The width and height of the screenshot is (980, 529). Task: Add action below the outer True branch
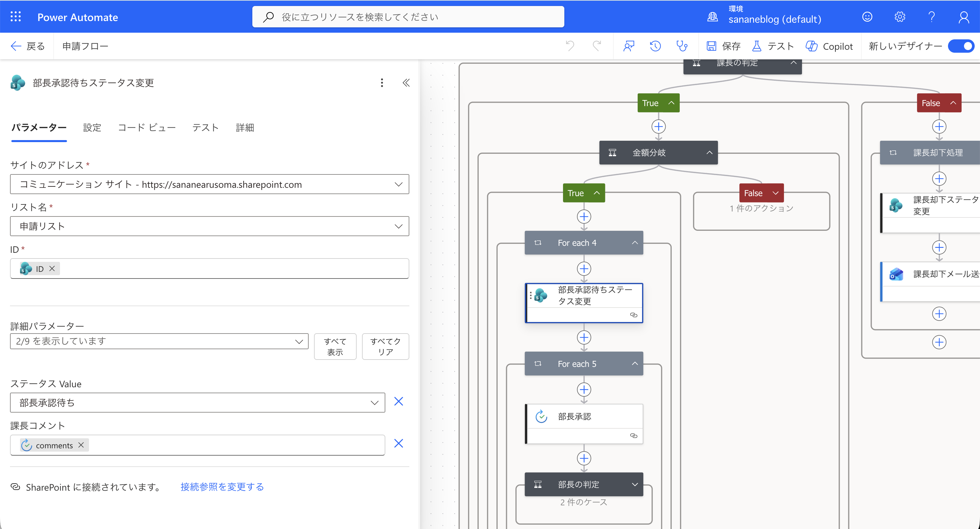tap(659, 126)
